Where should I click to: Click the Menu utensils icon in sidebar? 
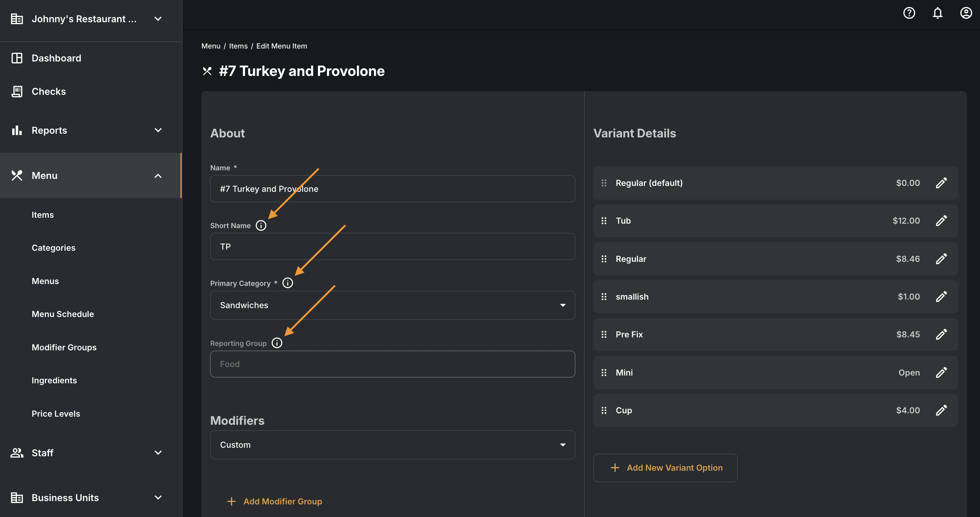click(17, 176)
